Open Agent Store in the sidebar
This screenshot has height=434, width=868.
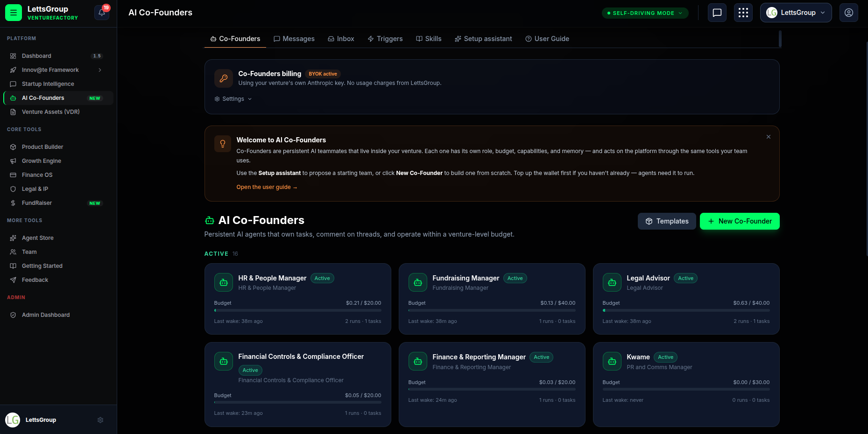coord(58,238)
